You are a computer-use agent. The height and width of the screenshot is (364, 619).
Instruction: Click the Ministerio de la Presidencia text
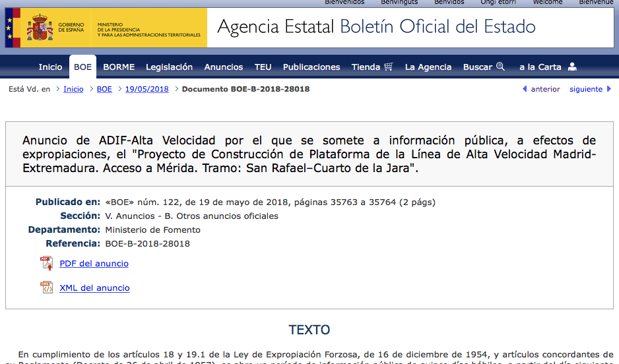[x=149, y=30]
